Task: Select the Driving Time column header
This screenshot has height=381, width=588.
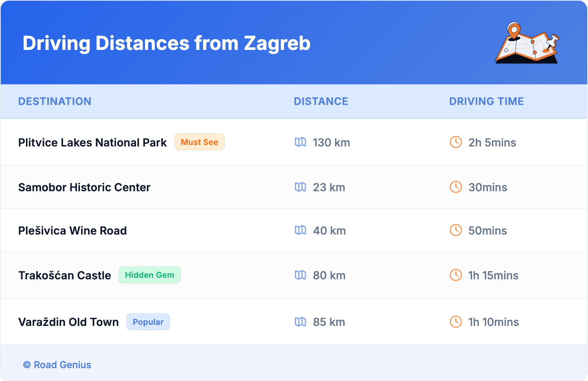Action: pyautogui.click(x=486, y=101)
